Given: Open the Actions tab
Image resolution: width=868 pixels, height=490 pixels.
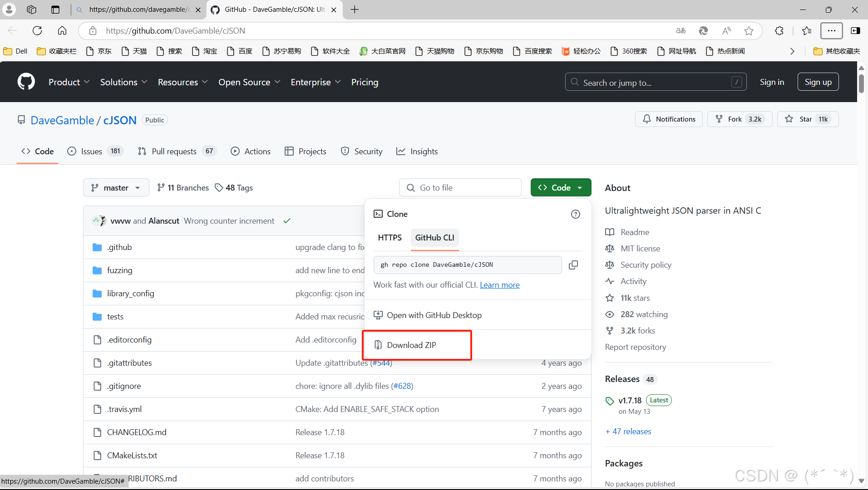Looking at the screenshot, I should (x=251, y=152).
